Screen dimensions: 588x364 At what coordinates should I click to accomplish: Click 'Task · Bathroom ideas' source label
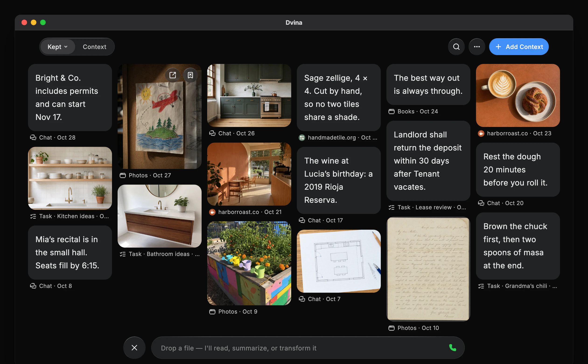160,254
